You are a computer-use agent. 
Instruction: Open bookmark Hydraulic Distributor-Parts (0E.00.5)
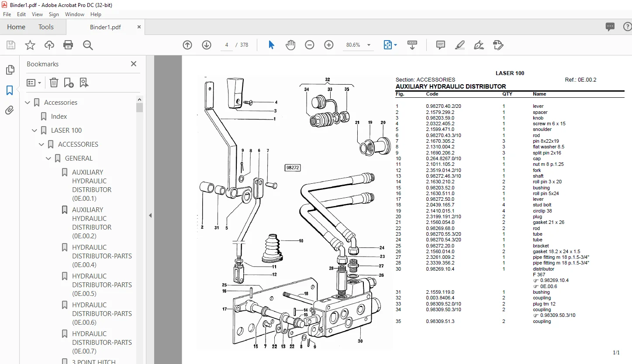[102, 285]
